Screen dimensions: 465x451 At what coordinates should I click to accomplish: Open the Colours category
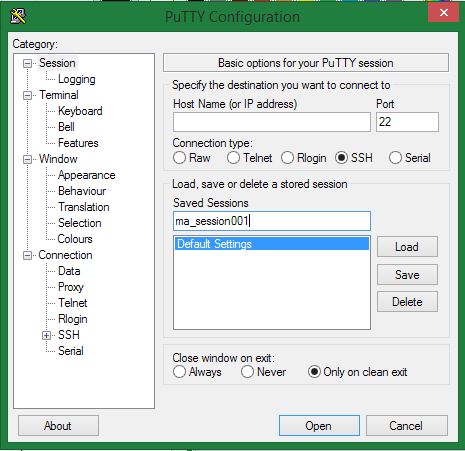click(75, 239)
